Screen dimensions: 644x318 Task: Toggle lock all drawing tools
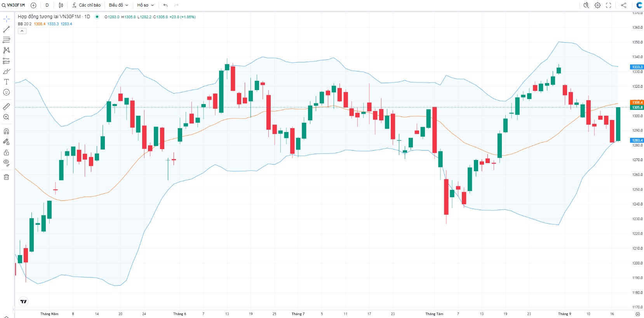[7, 152]
